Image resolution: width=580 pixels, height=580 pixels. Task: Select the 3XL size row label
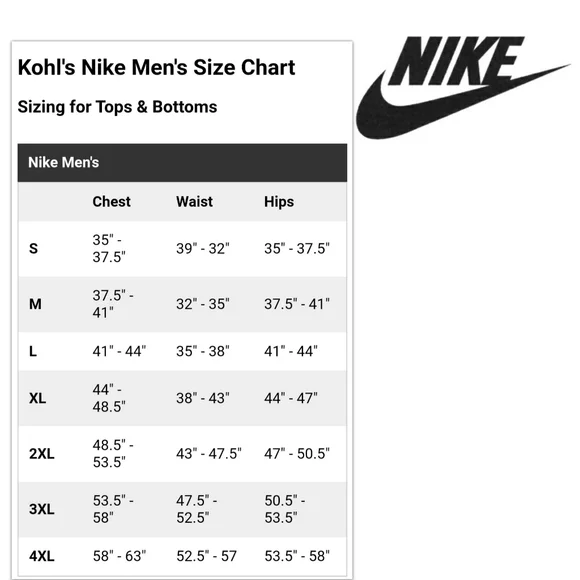pos(41,509)
